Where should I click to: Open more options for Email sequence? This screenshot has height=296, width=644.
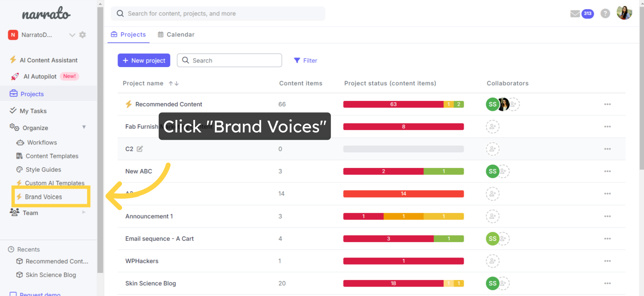tap(607, 239)
